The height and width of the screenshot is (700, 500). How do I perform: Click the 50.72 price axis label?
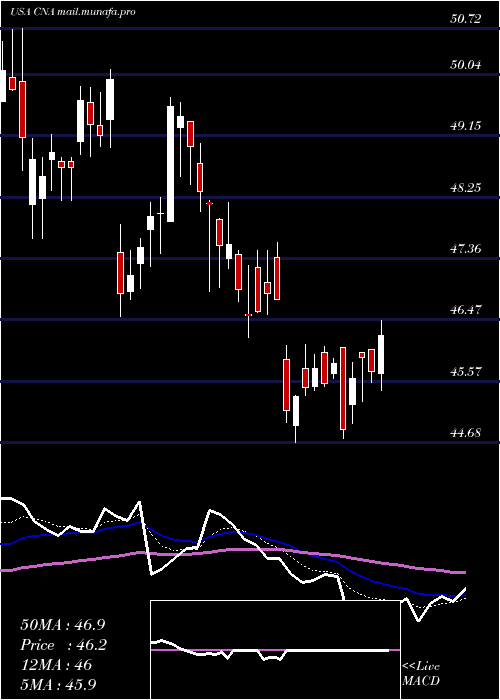coord(466,19)
